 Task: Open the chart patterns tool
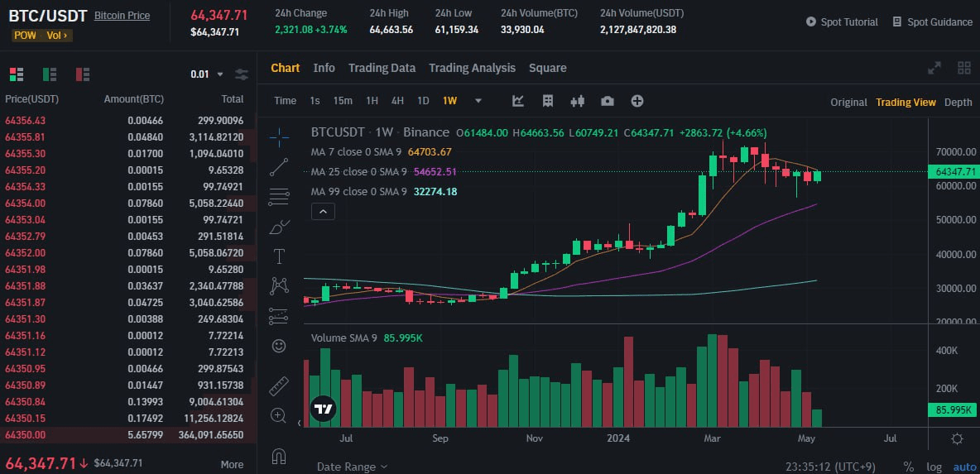click(279, 286)
